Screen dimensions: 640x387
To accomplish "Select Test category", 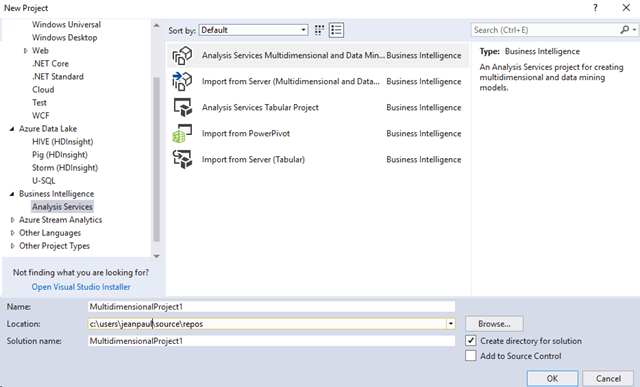I will click(x=40, y=103).
